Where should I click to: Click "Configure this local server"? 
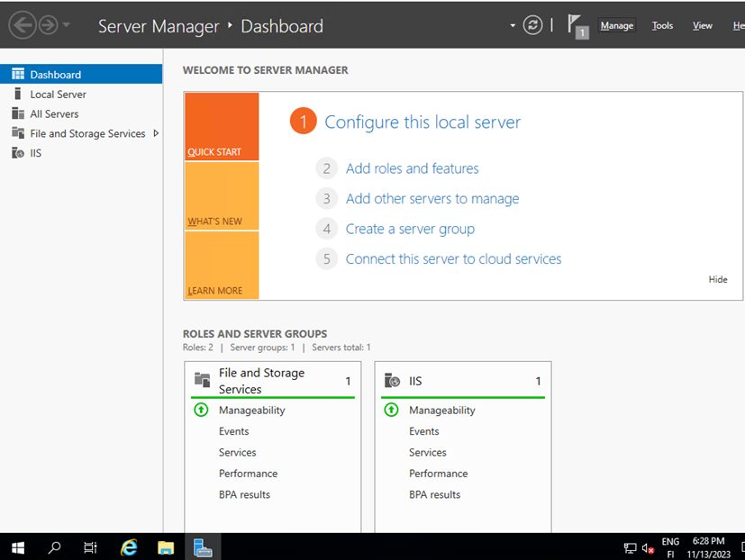coord(422,122)
